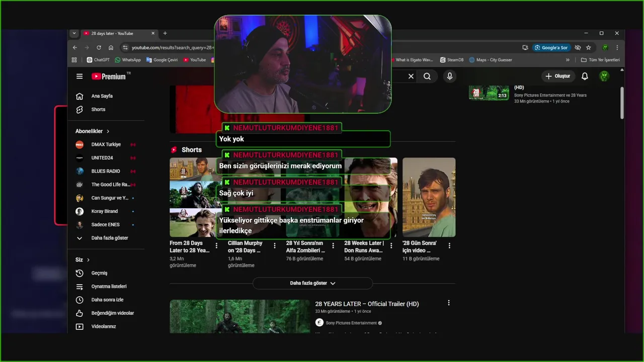Viewport: 644px width, 362px height.
Task: Open the Sadece ENES subscription
Action: 106,225
